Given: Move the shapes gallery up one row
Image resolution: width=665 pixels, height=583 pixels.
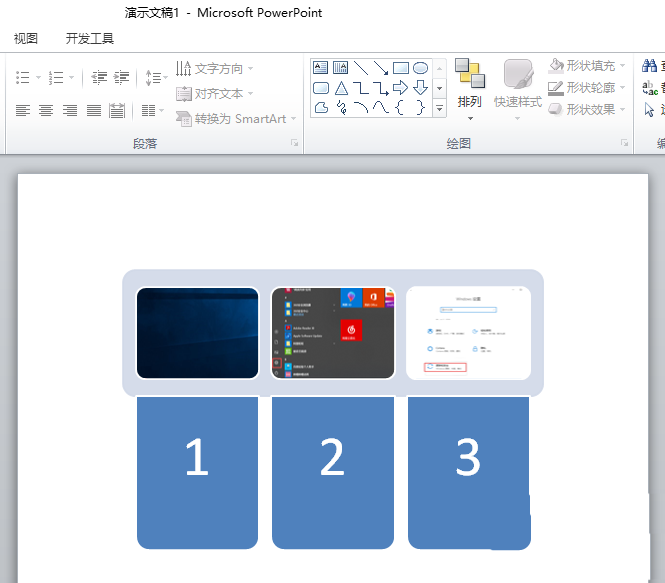Looking at the screenshot, I should 440,68.
